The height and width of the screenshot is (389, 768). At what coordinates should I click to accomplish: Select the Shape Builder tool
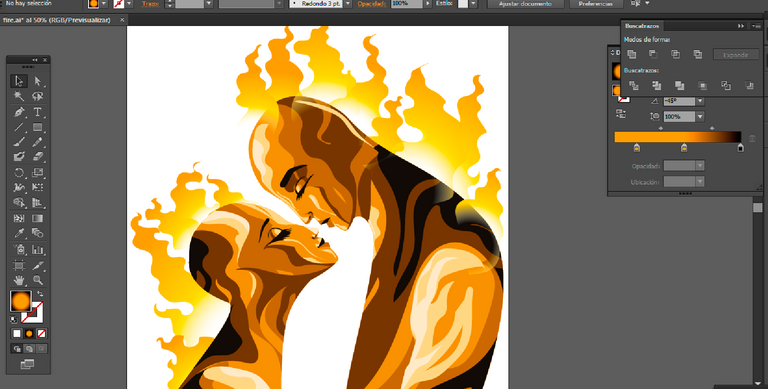pyautogui.click(x=19, y=202)
